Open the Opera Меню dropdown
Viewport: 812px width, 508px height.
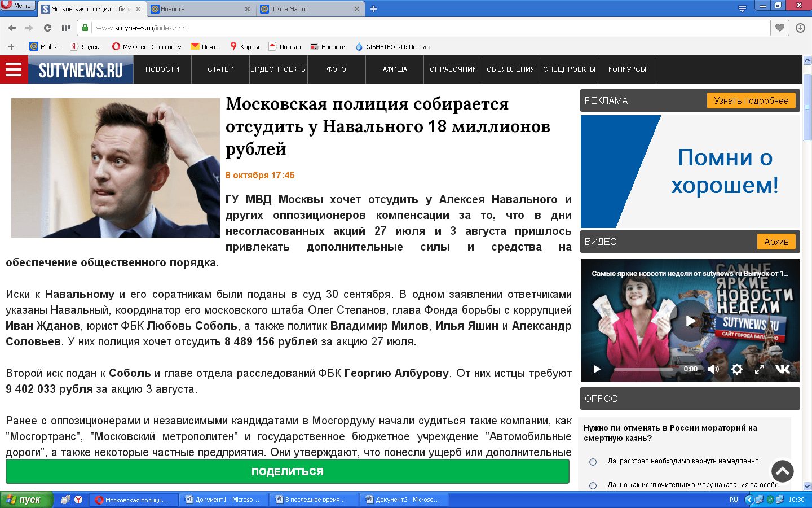click(x=18, y=6)
